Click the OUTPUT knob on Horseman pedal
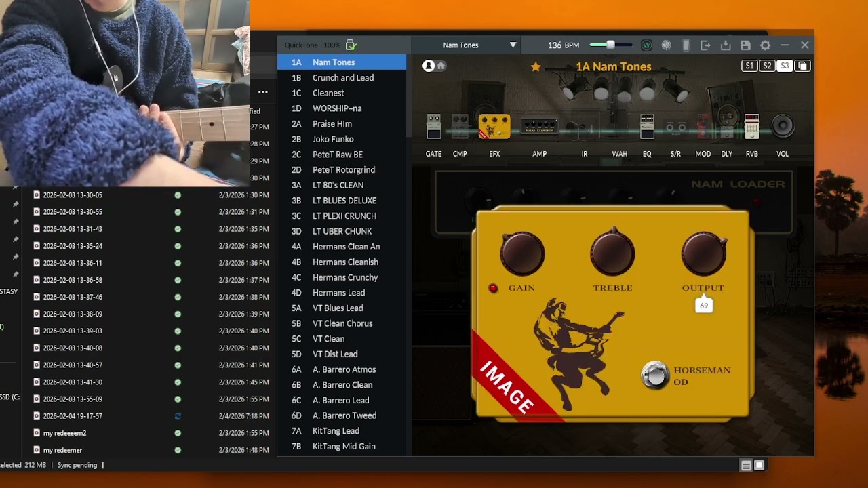 pos(704,253)
